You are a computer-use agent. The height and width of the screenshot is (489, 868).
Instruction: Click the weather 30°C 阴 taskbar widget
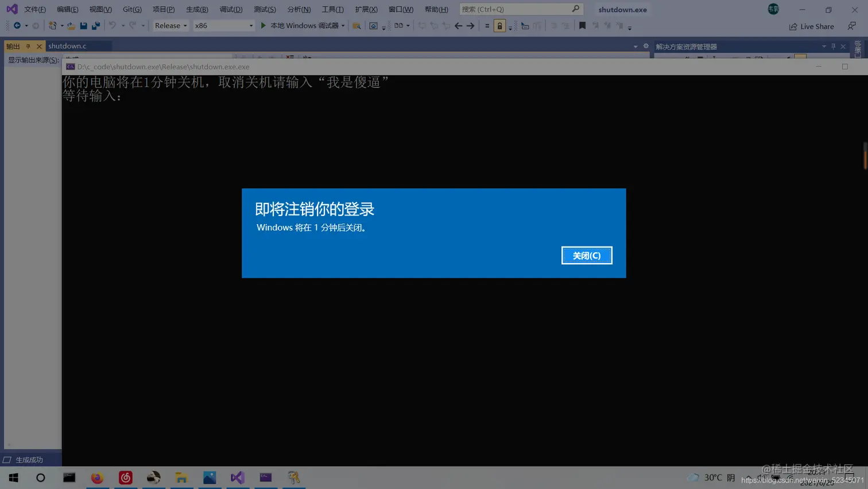pos(711,478)
